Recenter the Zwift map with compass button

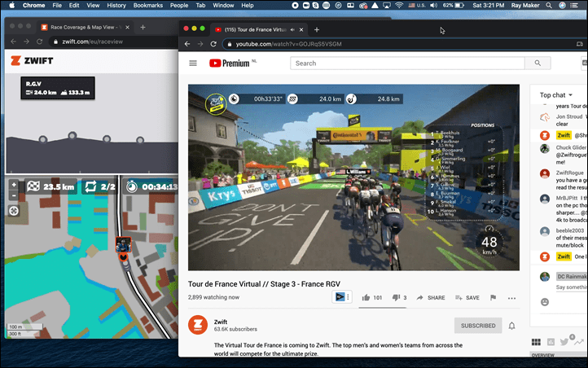[14, 211]
